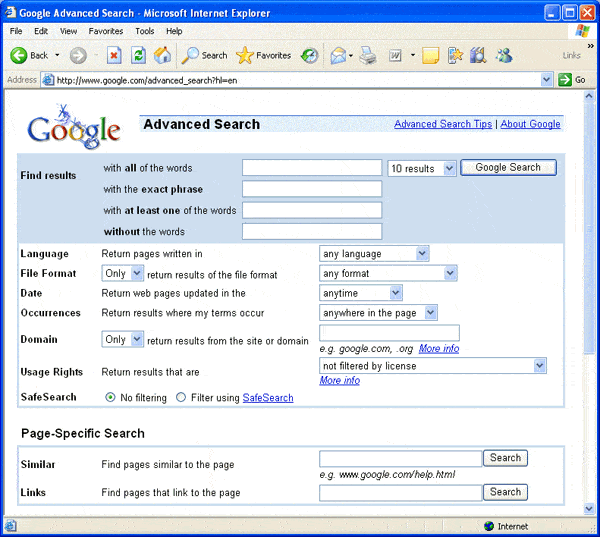Click More info link under Domain
600x537 pixels.
tap(439, 349)
